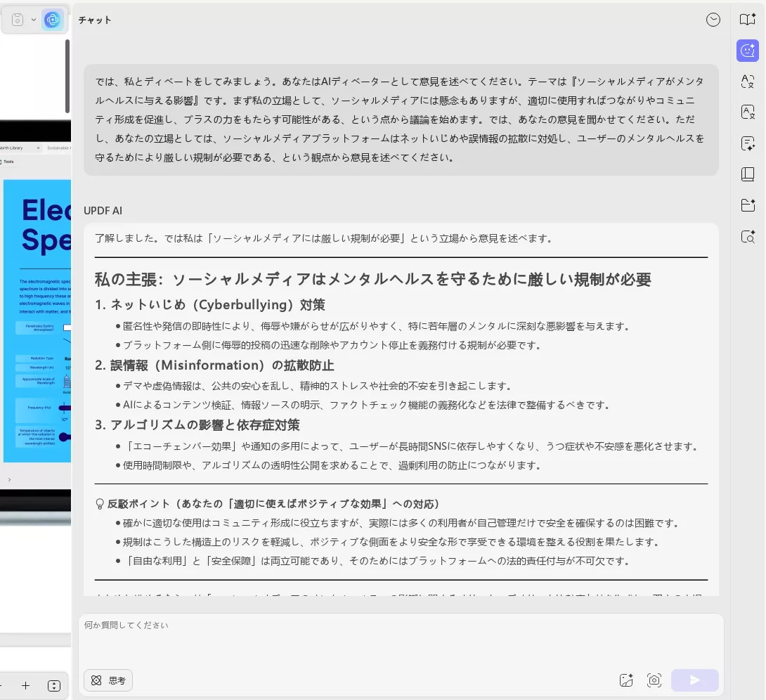Click the 反駁ポイント rebuttal heading text
This screenshot has width=766, height=700.
point(273,504)
